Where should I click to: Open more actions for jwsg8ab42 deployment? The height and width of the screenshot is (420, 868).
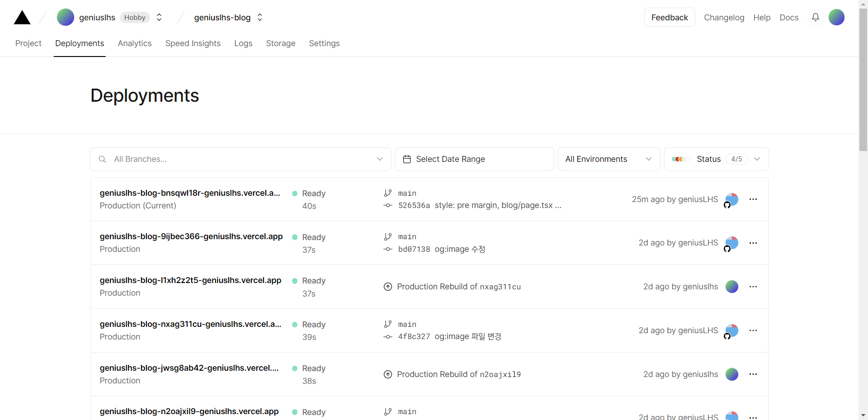pyautogui.click(x=753, y=374)
